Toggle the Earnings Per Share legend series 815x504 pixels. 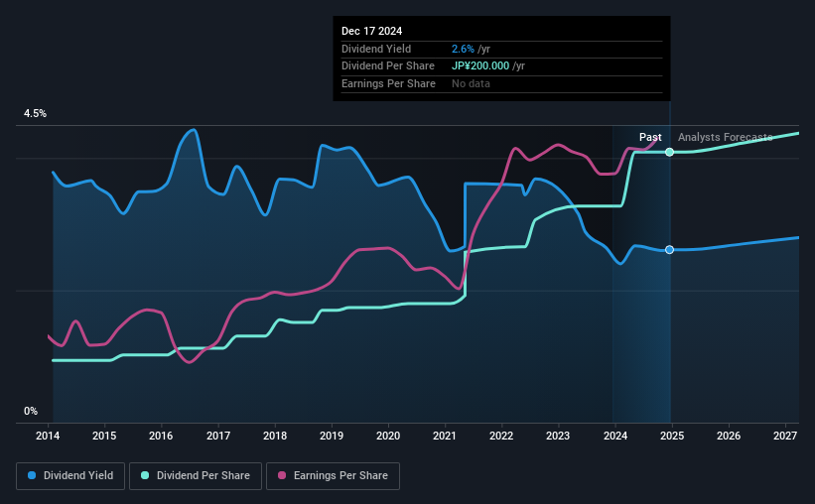[x=333, y=476]
